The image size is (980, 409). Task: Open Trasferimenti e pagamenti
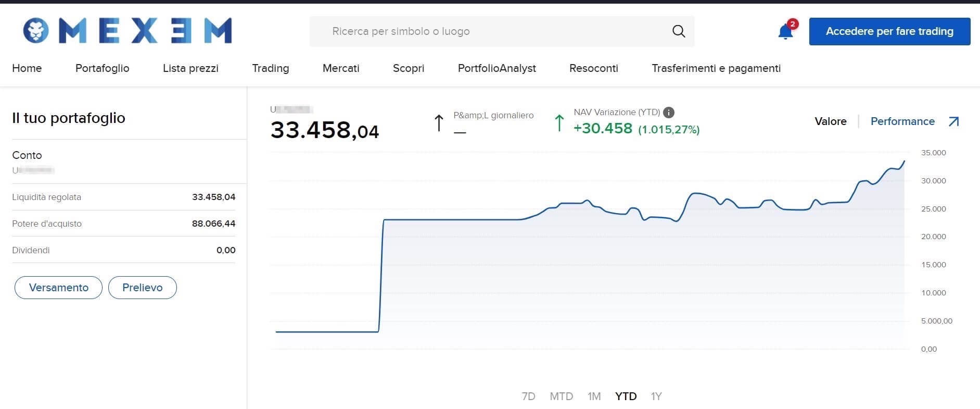point(716,68)
